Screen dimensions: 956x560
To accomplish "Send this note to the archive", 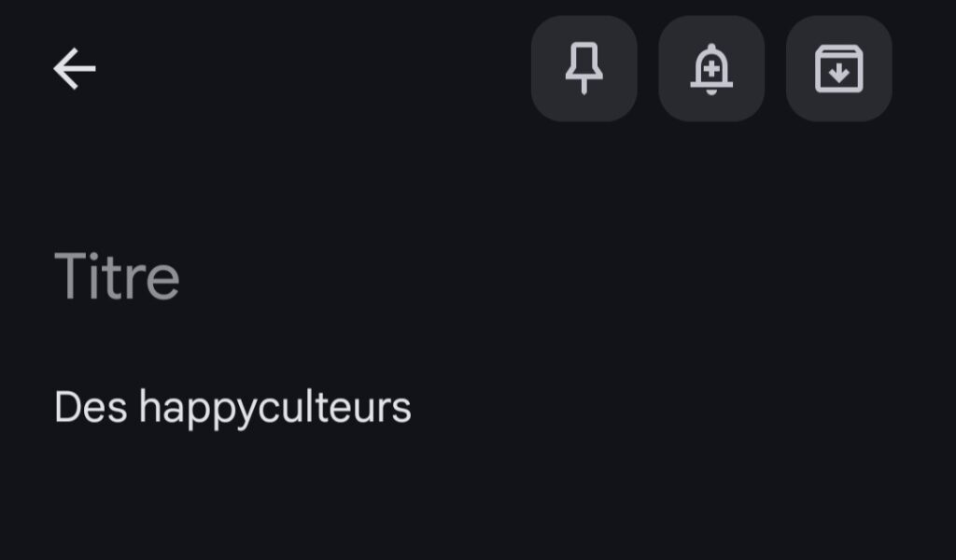I will coord(838,69).
